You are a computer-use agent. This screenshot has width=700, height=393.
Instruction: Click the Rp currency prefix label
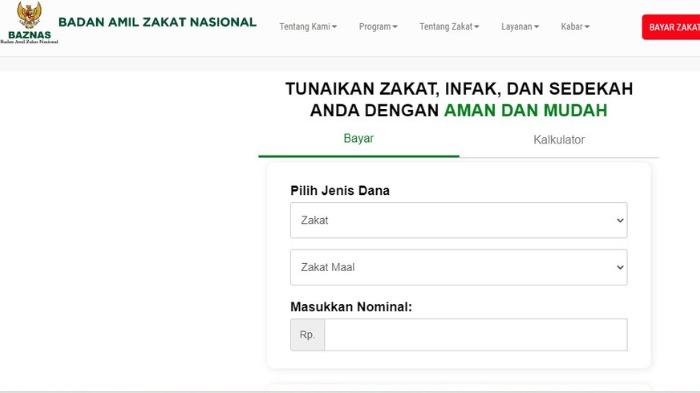coord(307,334)
